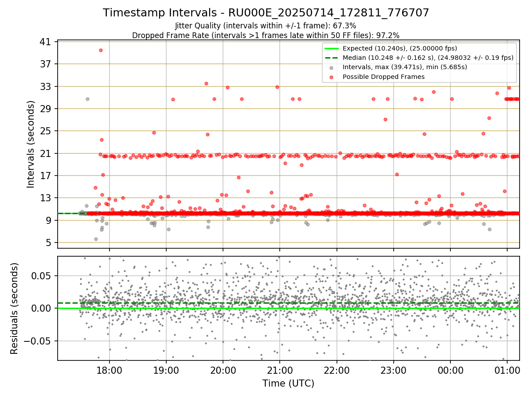Image resolution: width=532 pixels, height=399 pixels.
Task: Click the 00:00 x-axis tick label
Action: 450,370
